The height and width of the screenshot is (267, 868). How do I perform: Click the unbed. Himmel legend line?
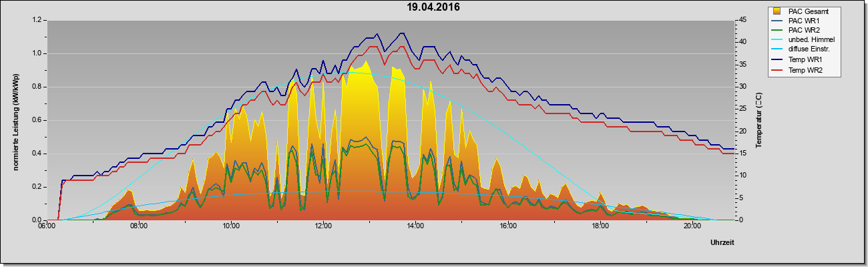[778, 40]
